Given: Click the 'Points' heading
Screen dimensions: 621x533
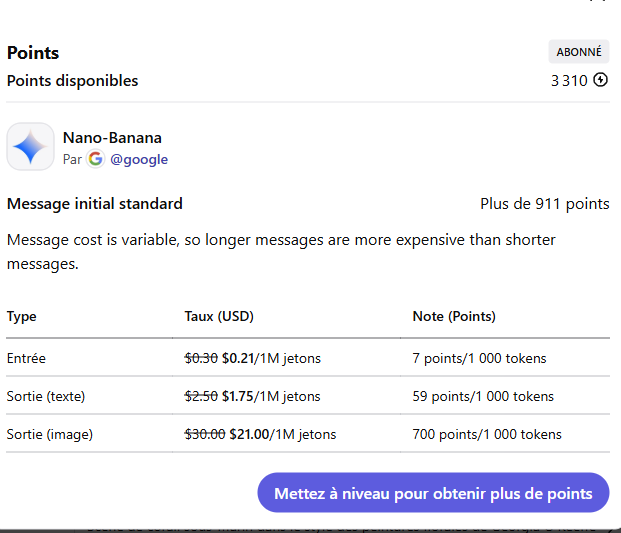Looking at the screenshot, I should pyautogui.click(x=33, y=53).
